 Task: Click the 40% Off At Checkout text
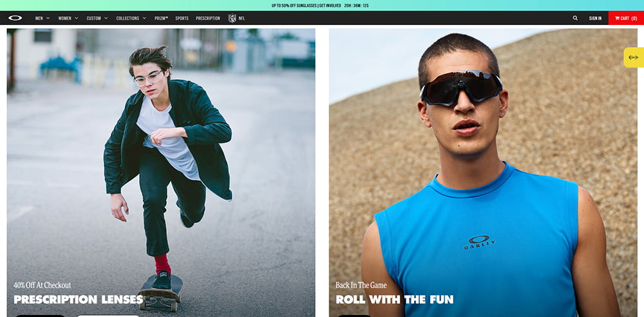tap(42, 285)
